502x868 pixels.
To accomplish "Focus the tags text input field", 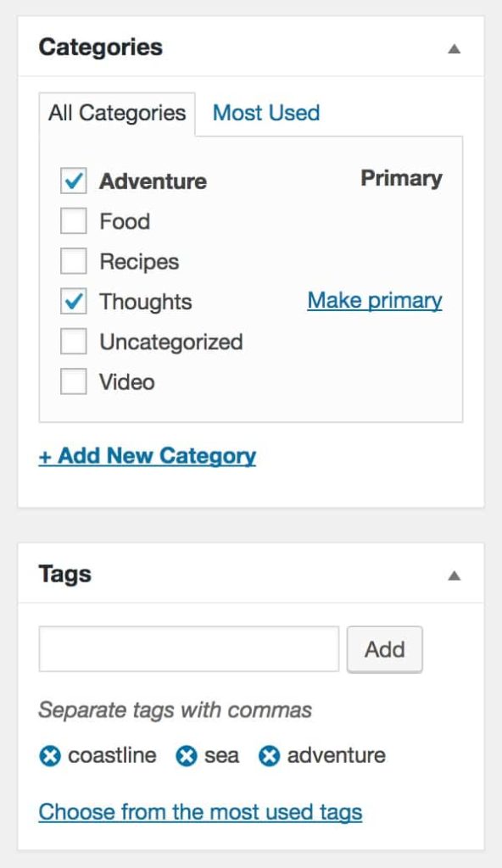I will pos(189,648).
